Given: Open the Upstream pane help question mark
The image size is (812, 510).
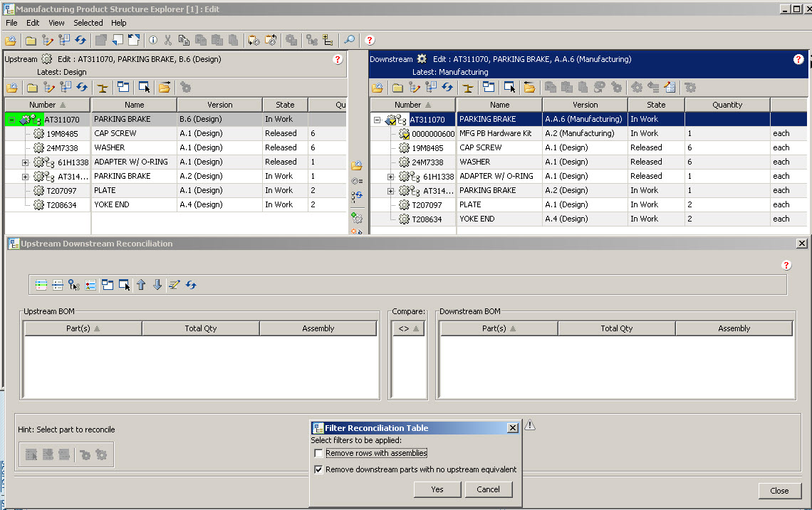Looking at the screenshot, I should coord(338,59).
